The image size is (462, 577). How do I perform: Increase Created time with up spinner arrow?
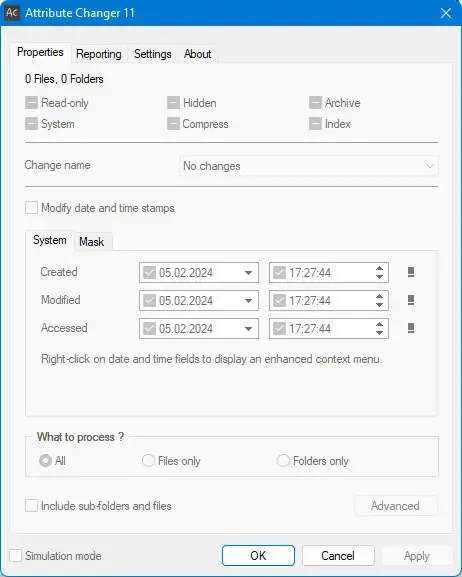380,268
